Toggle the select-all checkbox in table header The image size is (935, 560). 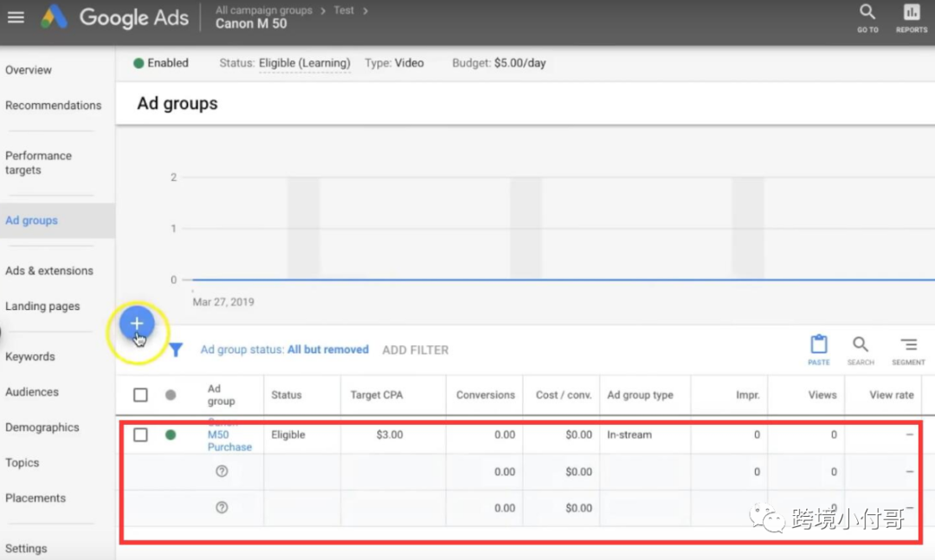141,395
